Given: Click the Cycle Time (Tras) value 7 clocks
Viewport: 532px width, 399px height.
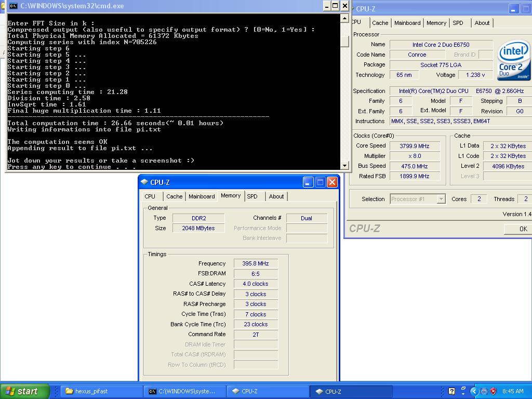Looking at the screenshot, I should [256, 314].
